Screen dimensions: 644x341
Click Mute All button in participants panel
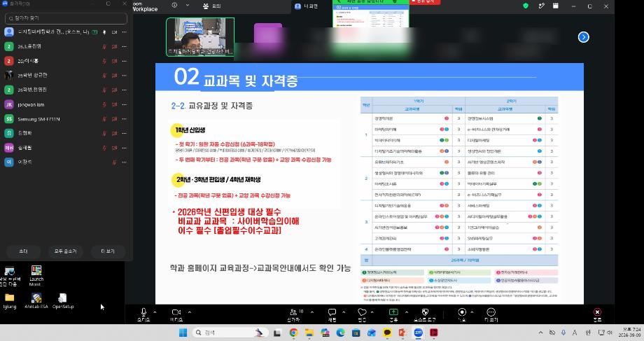tap(65, 251)
